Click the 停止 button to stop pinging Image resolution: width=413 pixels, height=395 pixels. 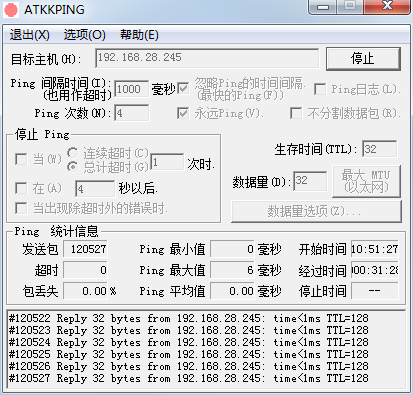tap(363, 59)
